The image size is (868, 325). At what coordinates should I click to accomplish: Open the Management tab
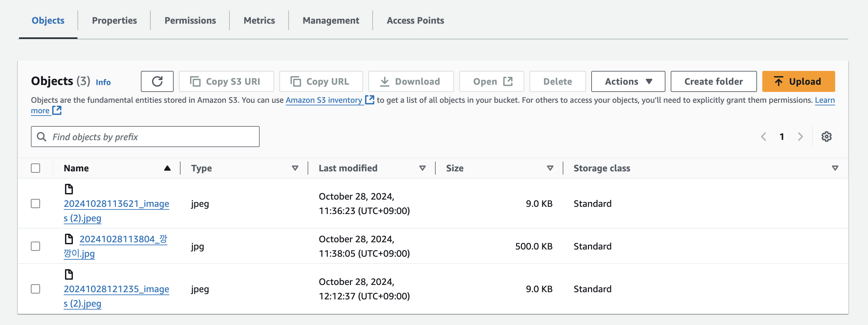click(x=331, y=21)
